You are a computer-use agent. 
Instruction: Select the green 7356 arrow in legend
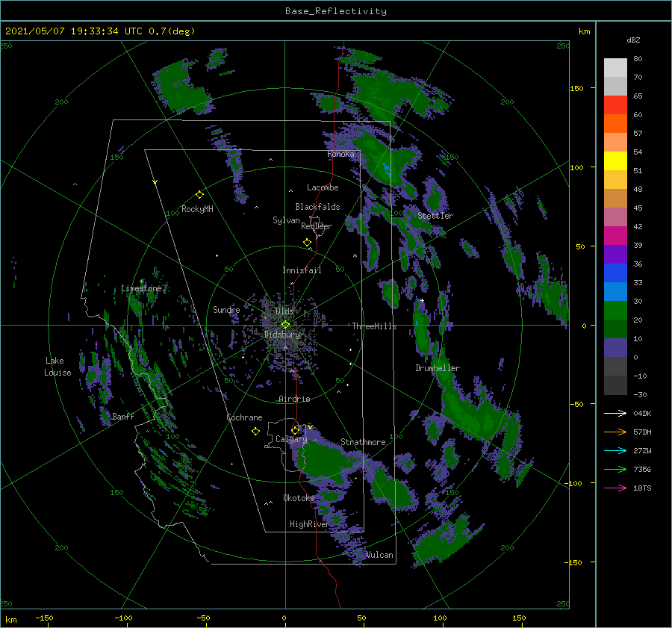click(x=615, y=470)
